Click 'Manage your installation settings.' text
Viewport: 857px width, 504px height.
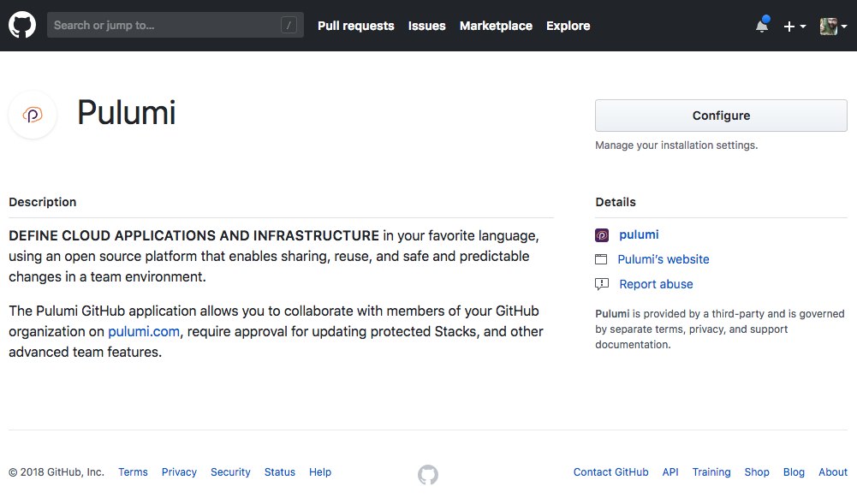[676, 145]
